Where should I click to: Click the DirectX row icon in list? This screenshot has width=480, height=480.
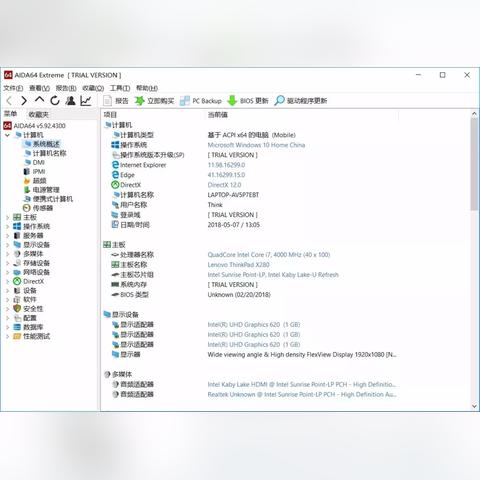click(x=115, y=185)
